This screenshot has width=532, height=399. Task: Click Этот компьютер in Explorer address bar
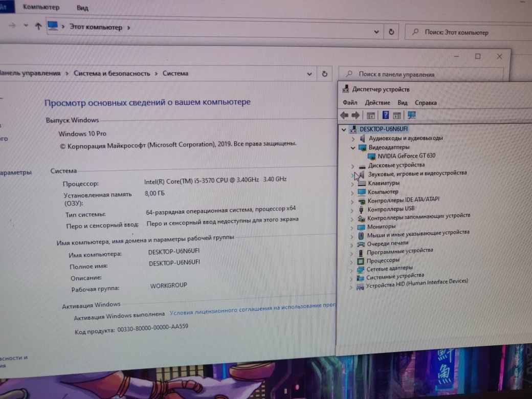click(x=96, y=27)
